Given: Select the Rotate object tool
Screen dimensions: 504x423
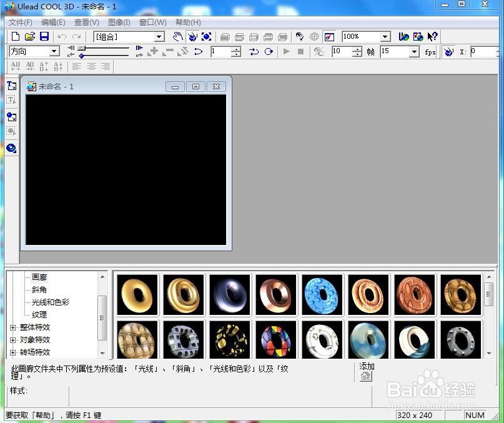Looking at the screenshot, I should click(192, 37).
